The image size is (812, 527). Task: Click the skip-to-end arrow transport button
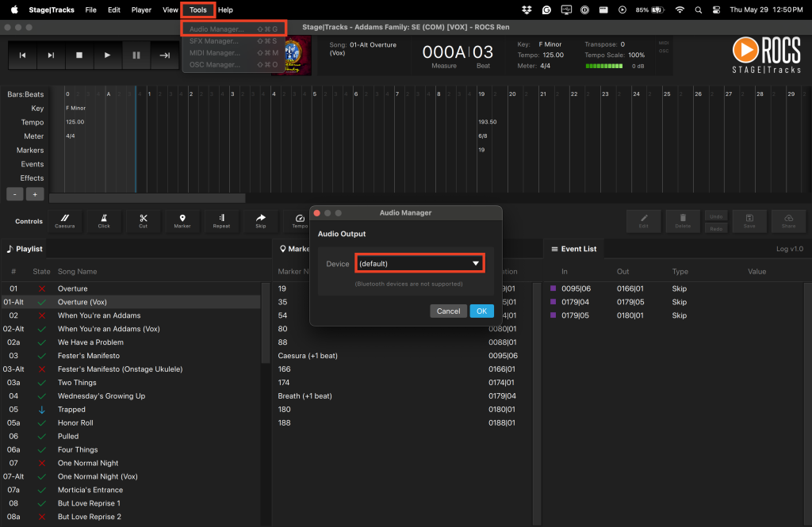pos(165,55)
